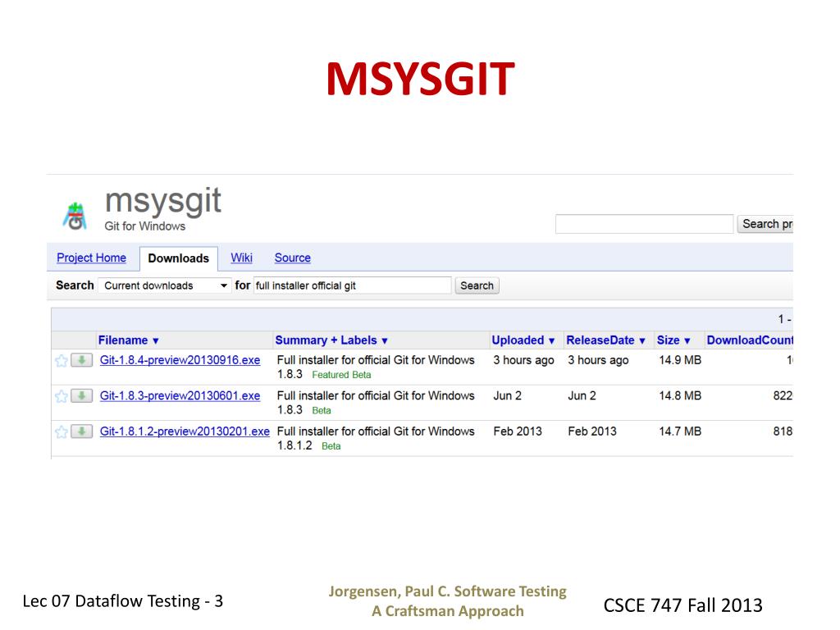Star the Git-1.8.3-preview20130601.exe download
The width and height of the screenshot is (840, 630).
pyautogui.click(x=61, y=396)
